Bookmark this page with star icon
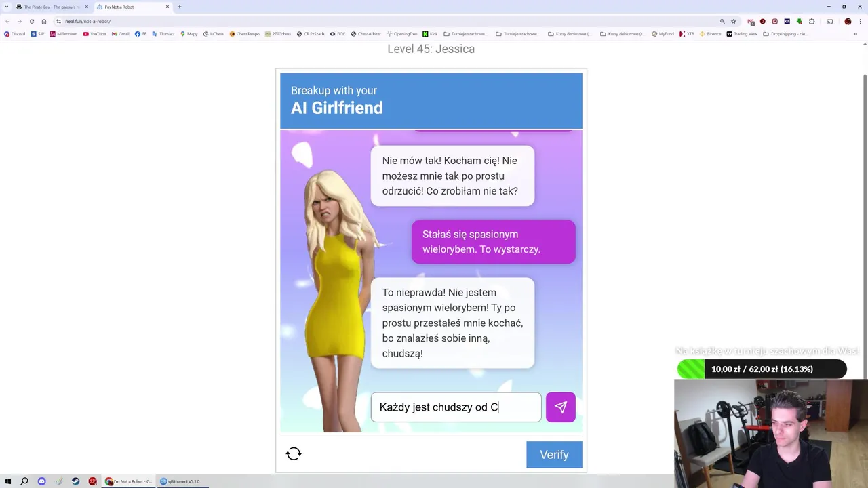The image size is (868, 488). [733, 22]
